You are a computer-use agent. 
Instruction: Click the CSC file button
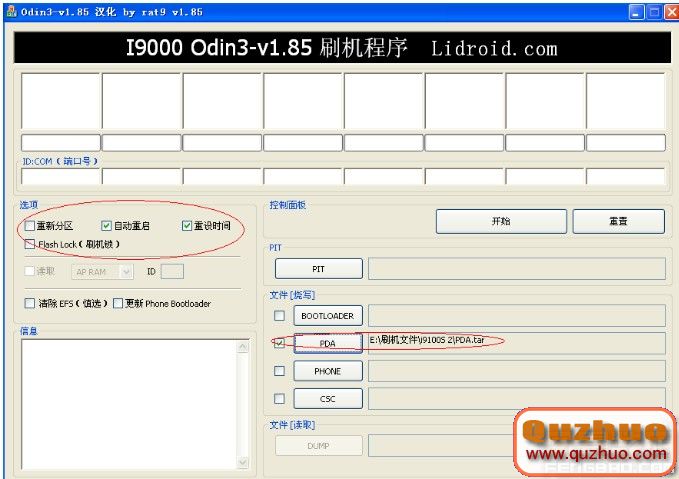click(328, 399)
